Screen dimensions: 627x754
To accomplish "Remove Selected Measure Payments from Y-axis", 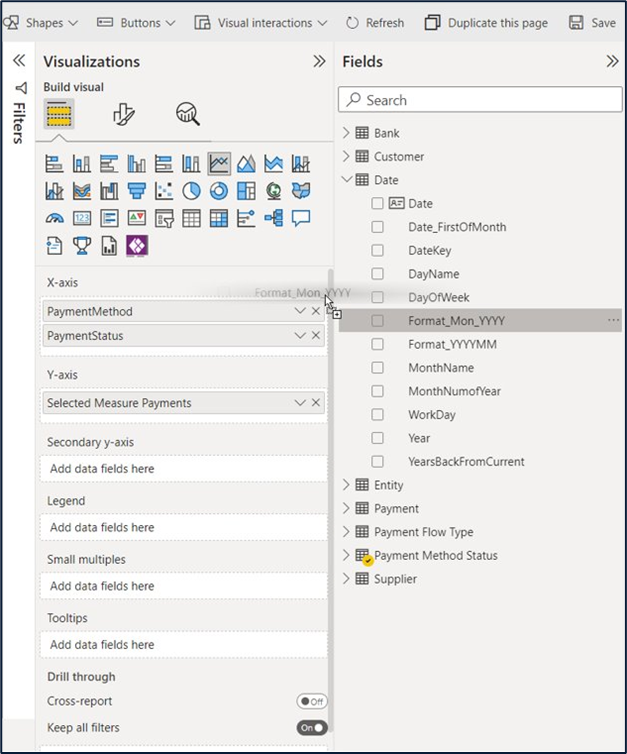I will 316,403.
